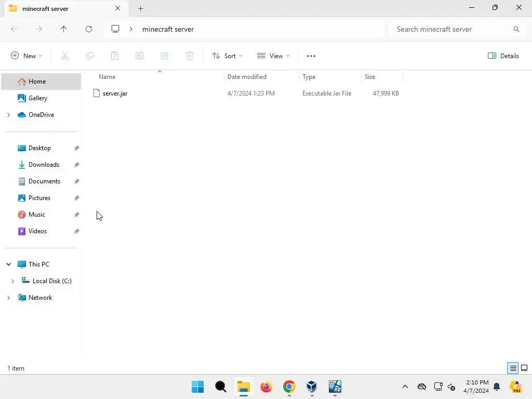Open VirtualBox from the taskbar
This screenshot has width=532, height=399.
click(x=312, y=387)
